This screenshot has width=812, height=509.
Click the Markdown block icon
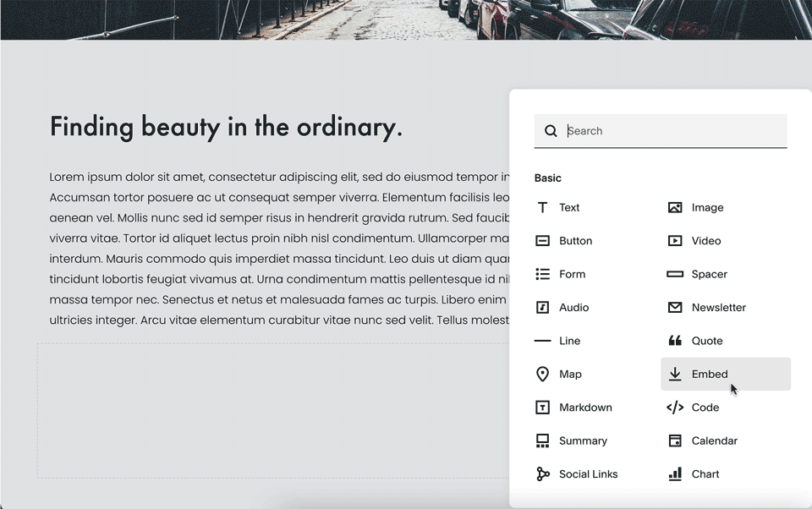click(x=542, y=408)
